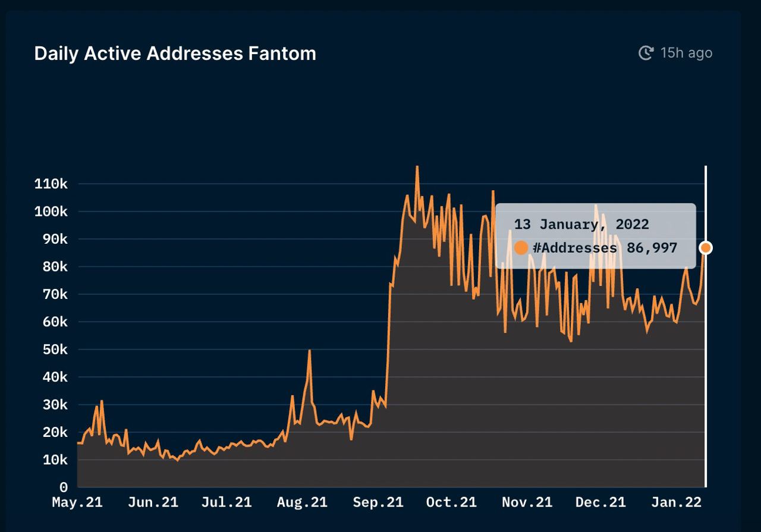This screenshot has height=532, width=761.
Task: Click the refresh clock icon
Action: (646, 53)
